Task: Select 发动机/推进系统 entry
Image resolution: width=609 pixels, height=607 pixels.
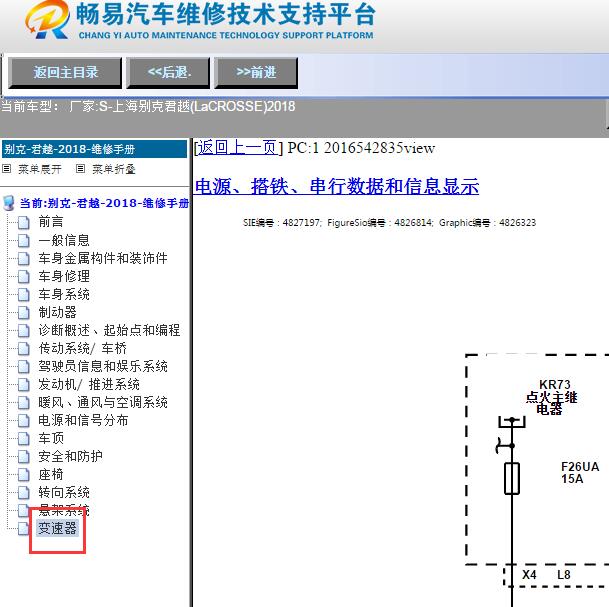Action: (x=89, y=384)
